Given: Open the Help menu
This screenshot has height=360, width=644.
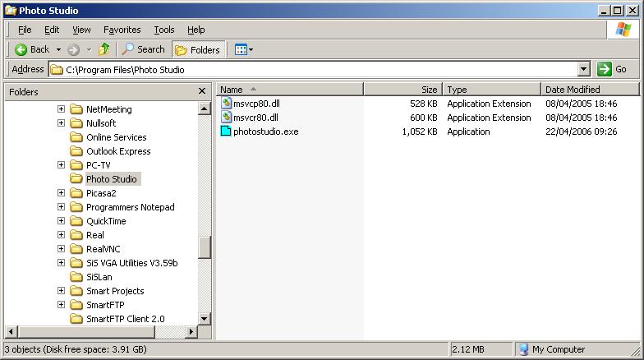Looking at the screenshot, I should coord(195,30).
